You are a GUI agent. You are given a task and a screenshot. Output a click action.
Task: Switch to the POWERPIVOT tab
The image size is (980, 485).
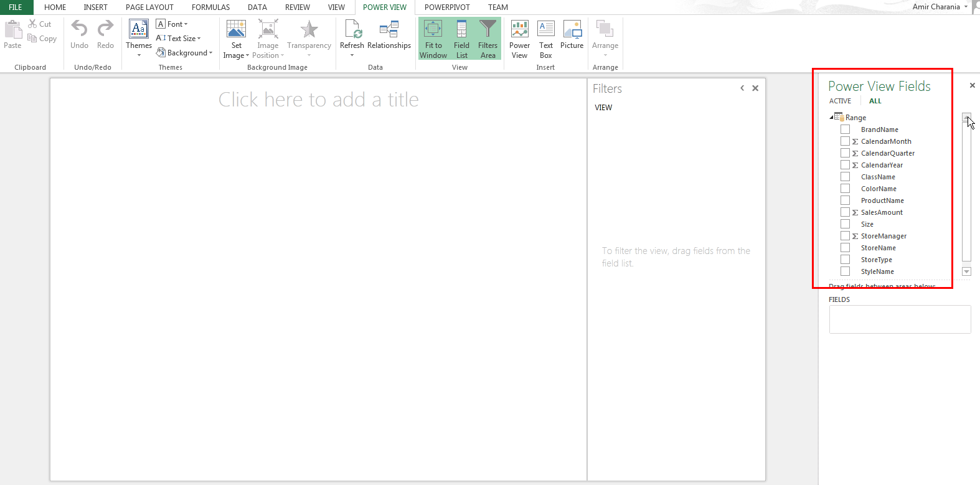pyautogui.click(x=447, y=7)
